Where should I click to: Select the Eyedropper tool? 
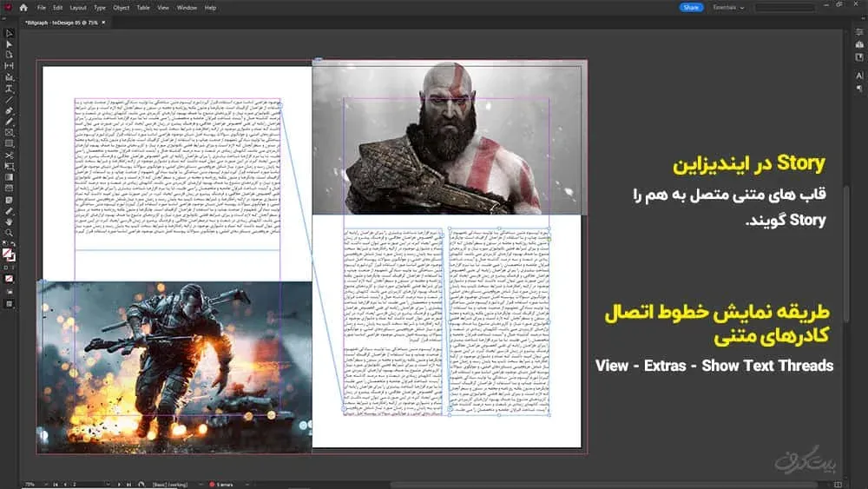tap(9, 211)
